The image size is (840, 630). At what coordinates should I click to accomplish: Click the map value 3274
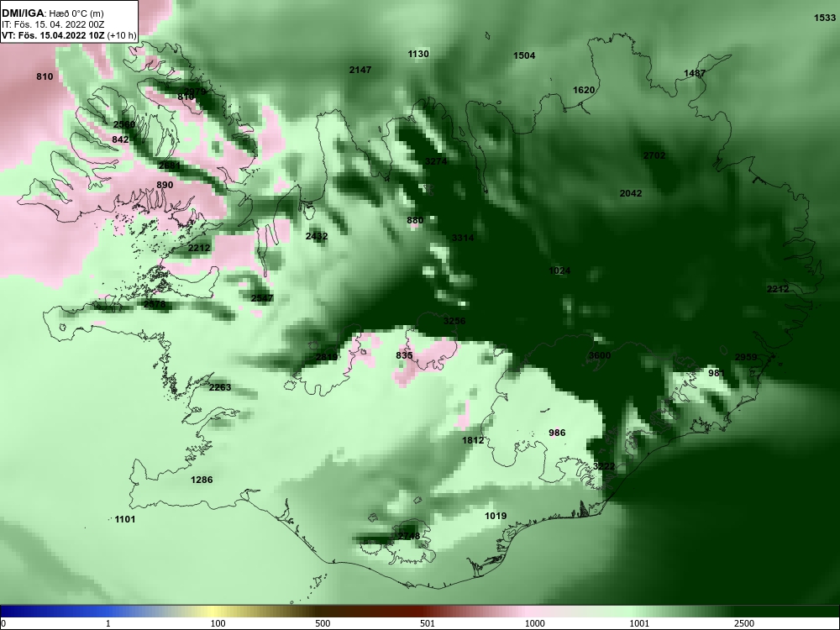point(435,160)
